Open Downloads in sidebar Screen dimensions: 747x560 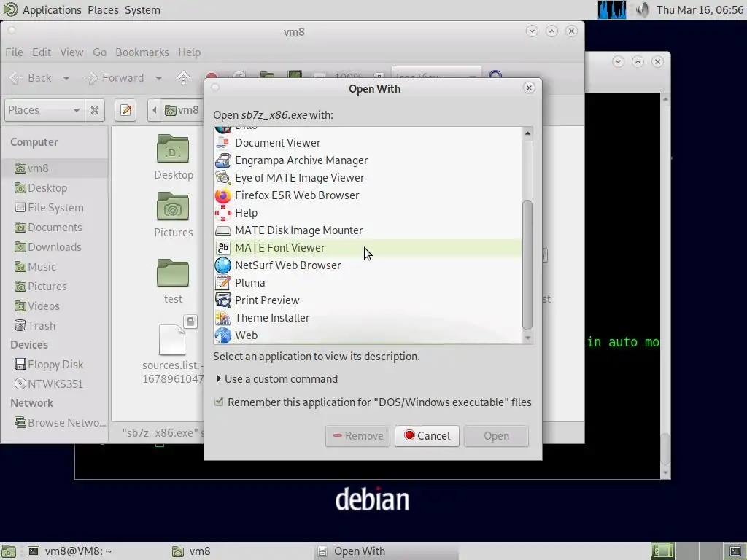[48, 246]
